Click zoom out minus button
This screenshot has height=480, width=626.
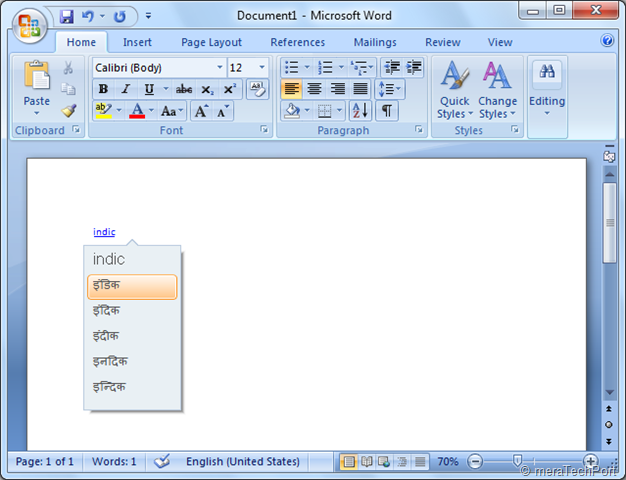click(475, 462)
